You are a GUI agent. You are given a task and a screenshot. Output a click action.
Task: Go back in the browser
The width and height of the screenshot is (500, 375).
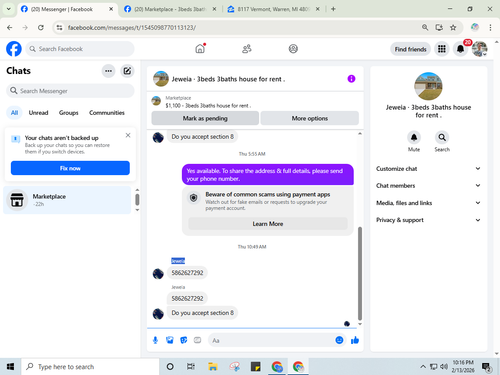(x=10, y=27)
